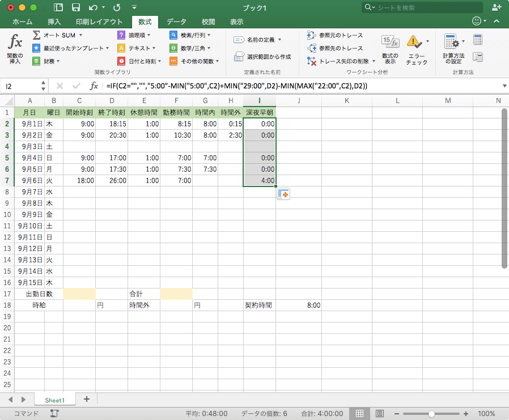This screenshot has width=509, height=420.
Task: Expand the Define Name dropdown arrow
Action: 279,40
